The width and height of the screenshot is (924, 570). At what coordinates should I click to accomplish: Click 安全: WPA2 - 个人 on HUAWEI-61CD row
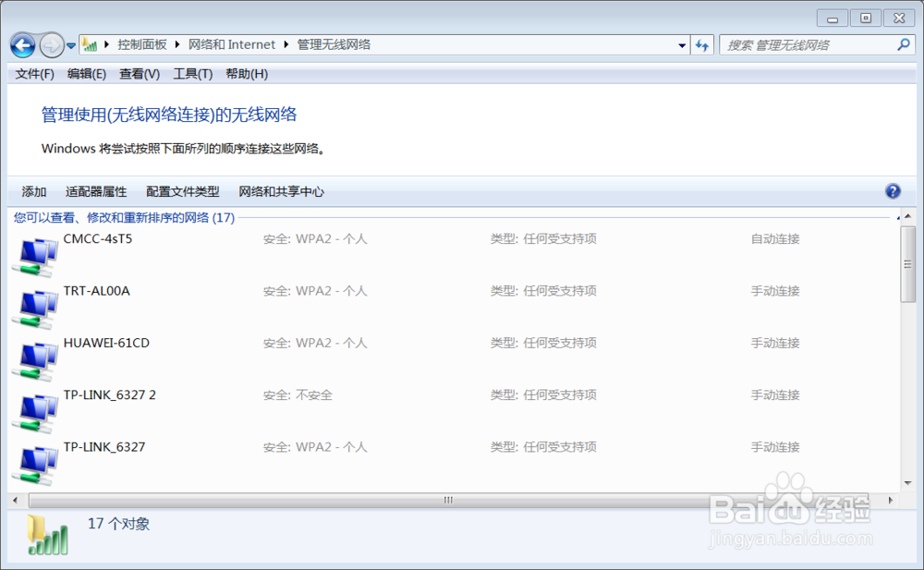tap(315, 343)
